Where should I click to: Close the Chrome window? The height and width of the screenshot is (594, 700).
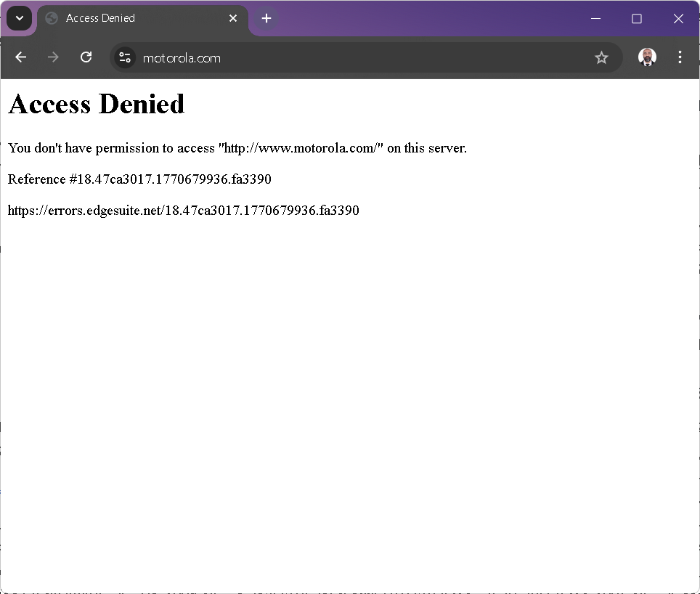coord(678,18)
